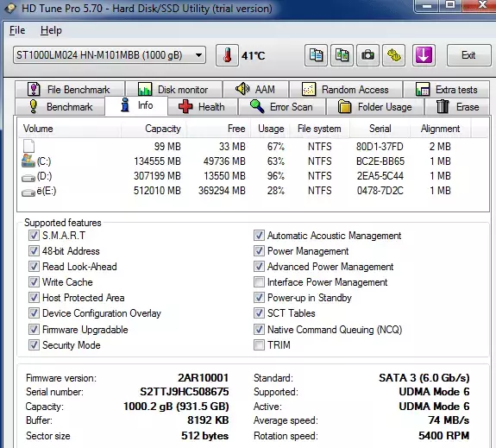Open the Health tab
The image size is (496, 448).
pyautogui.click(x=203, y=107)
